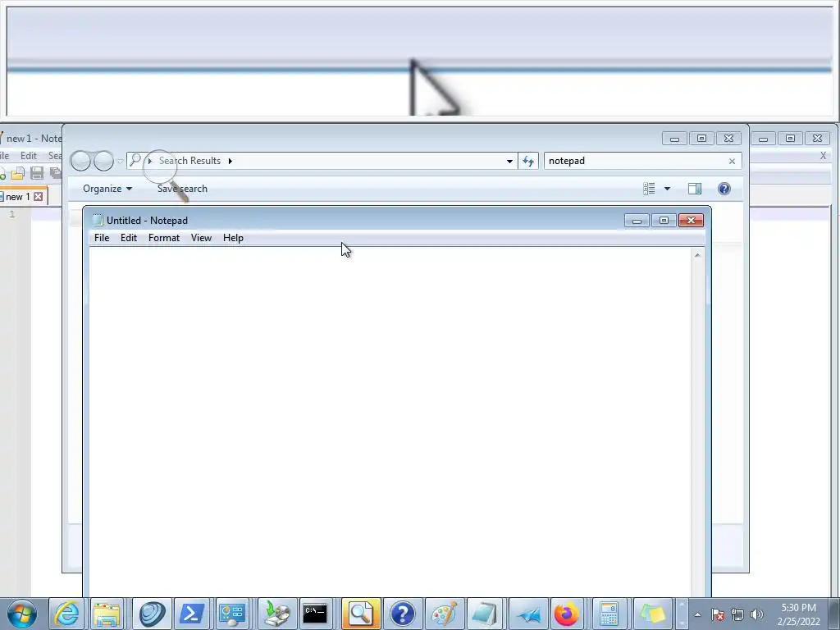
Task: Open the SeaMonkey-like blue globe taskbar icon
Action: tap(152, 614)
